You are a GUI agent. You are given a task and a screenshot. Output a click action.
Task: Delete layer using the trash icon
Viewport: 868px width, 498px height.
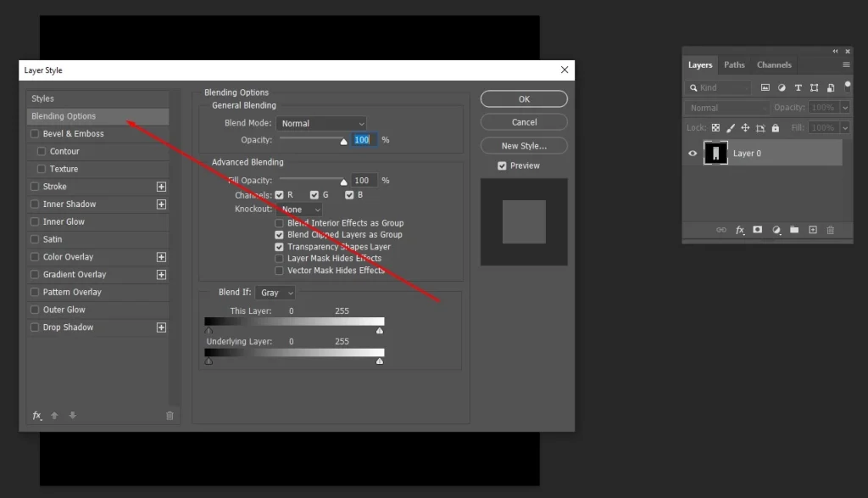pos(831,230)
